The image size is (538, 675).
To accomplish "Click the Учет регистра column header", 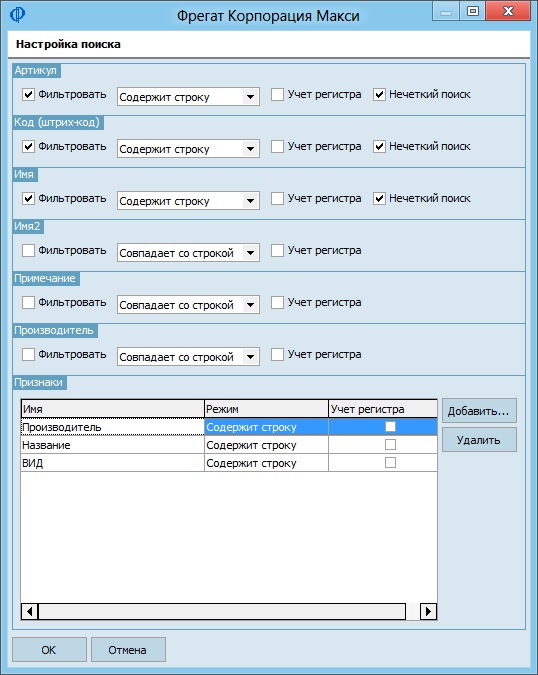I will [383, 409].
